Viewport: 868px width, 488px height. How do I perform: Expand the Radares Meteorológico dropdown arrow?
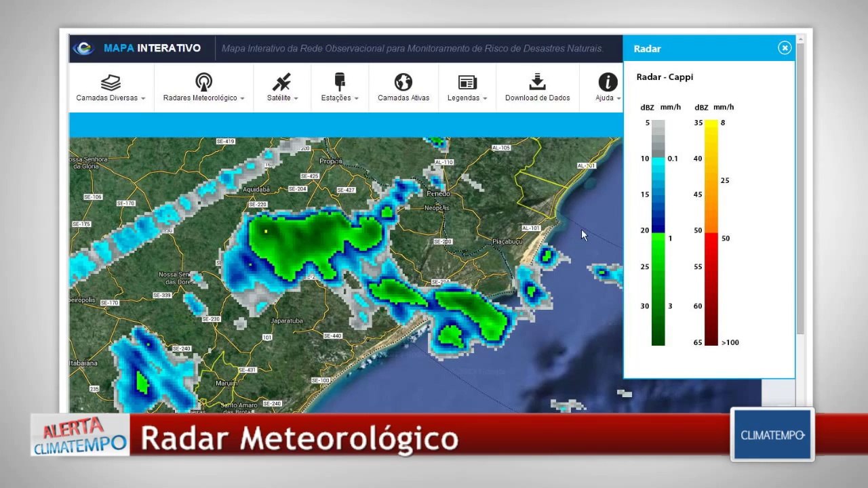coord(242,98)
